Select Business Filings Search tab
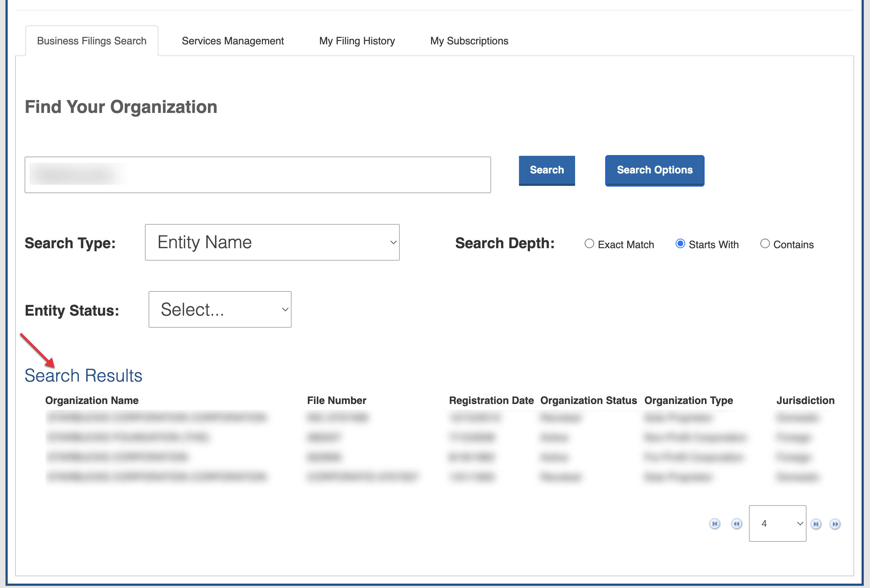The height and width of the screenshot is (588, 870). [x=92, y=41]
